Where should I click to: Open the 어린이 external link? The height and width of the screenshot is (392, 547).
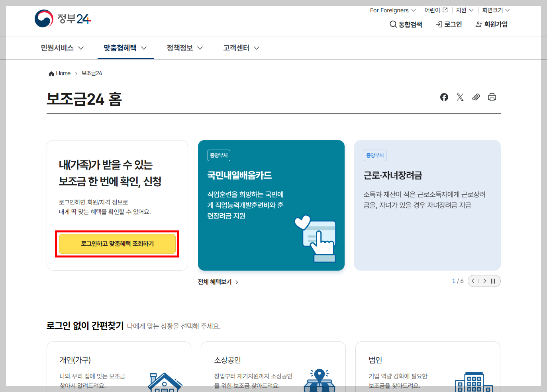point(436,10)
